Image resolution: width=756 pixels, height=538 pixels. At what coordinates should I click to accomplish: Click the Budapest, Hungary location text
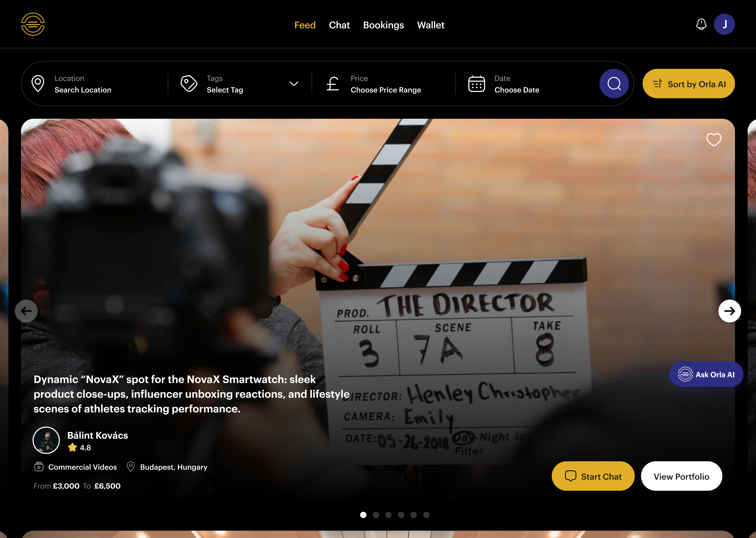[173, 467]
